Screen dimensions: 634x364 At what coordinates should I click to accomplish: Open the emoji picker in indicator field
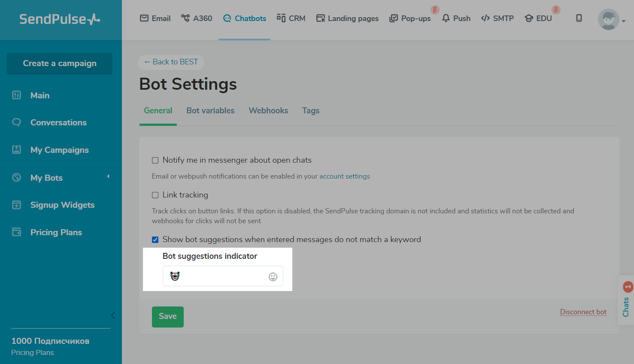click(273, 277)
